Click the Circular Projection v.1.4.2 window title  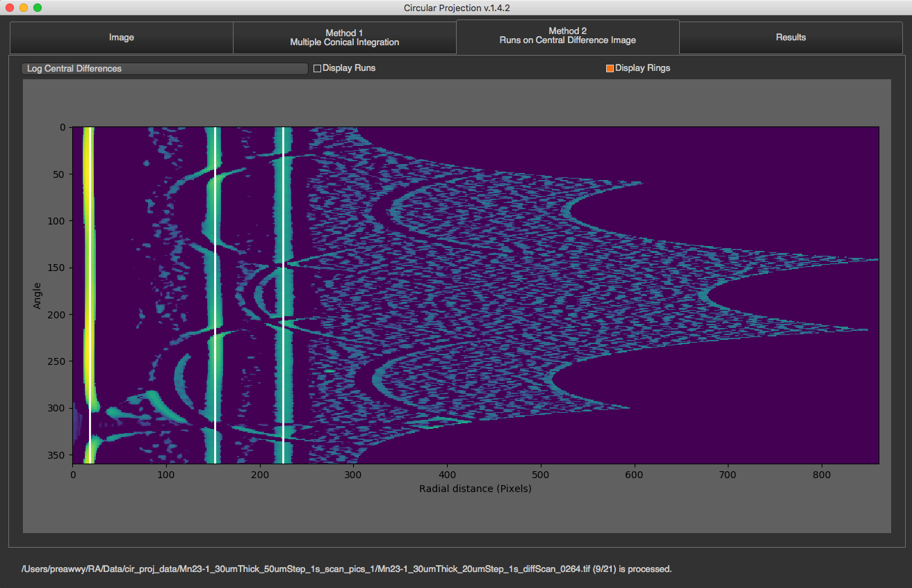coord(456,8)
